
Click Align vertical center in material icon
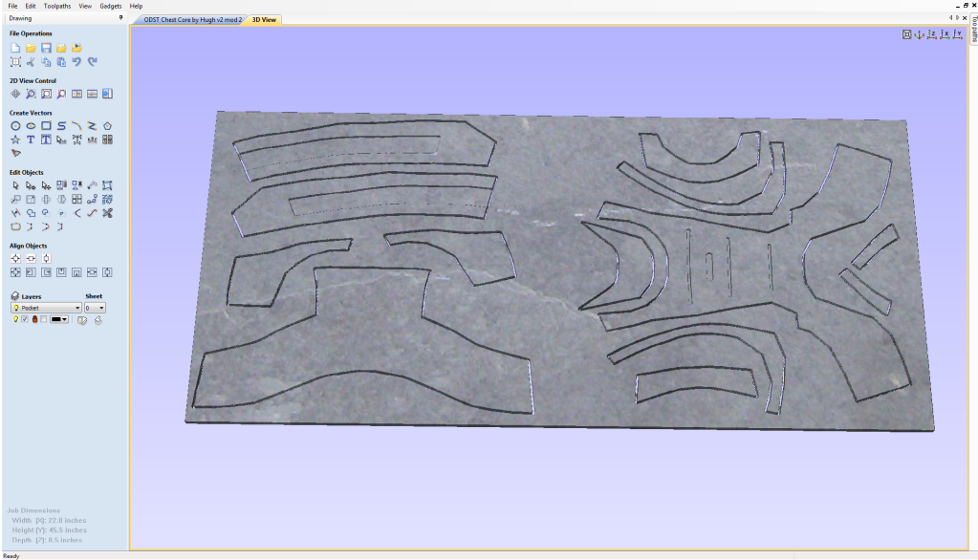pos(46,258)
